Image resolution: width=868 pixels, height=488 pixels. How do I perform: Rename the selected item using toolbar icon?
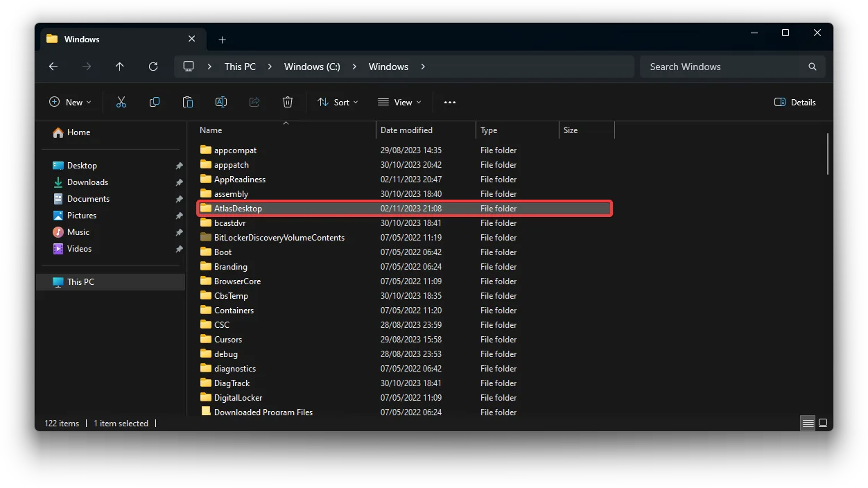click(221, 101)
